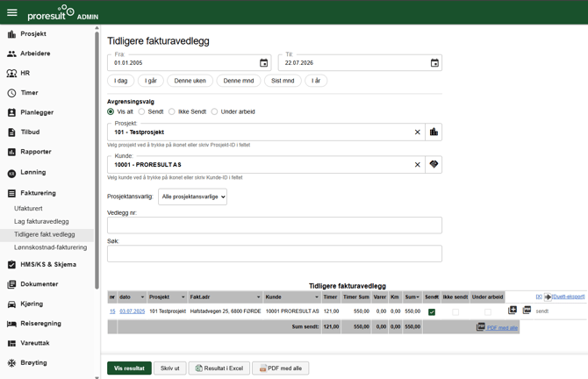Click the Prosjekt sidebar icon
The width and height of the screenshot is (588, 379).
tap(11, 34)
